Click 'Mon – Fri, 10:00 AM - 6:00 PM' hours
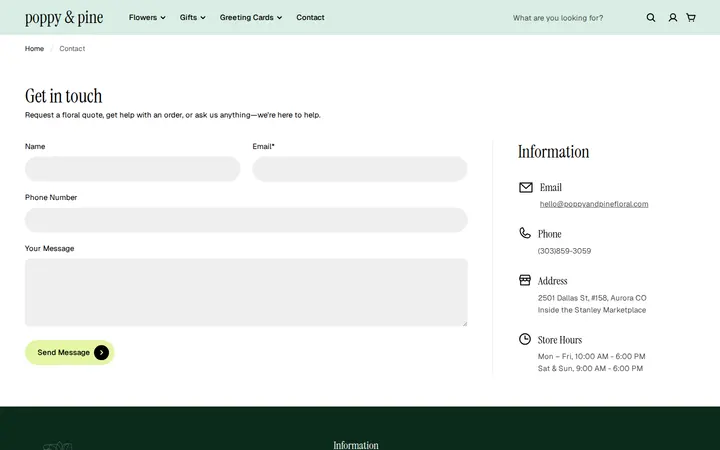 591,356
